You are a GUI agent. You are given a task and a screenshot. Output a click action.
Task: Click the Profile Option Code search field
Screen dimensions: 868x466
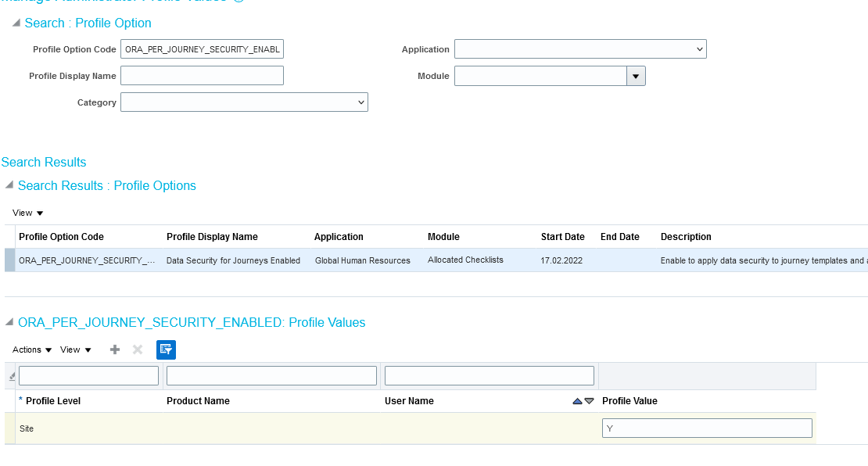pos(202,48)
